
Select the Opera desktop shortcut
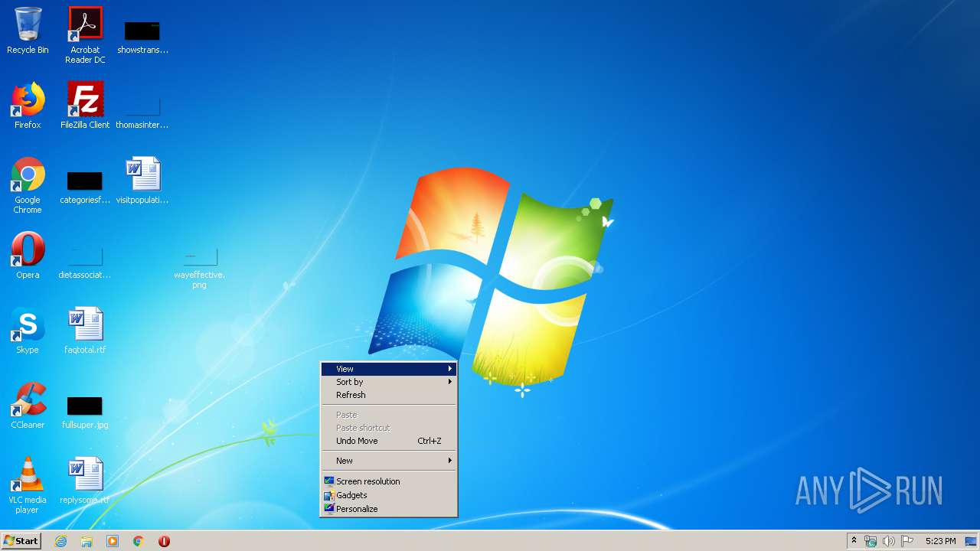[x=28, y=256]
